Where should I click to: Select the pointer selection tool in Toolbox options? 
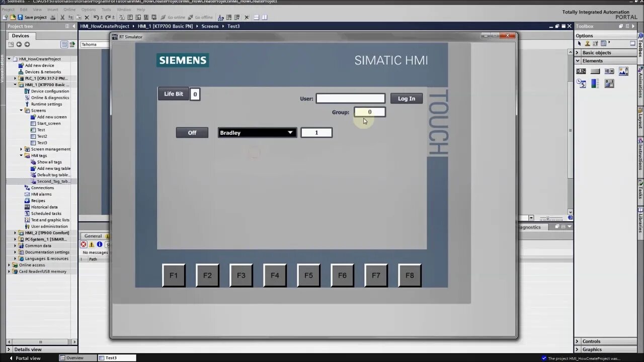(x=580, y=44)
